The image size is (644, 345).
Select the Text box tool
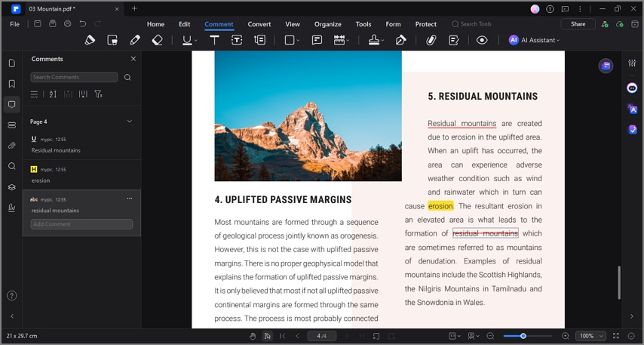tap(237, 40)
